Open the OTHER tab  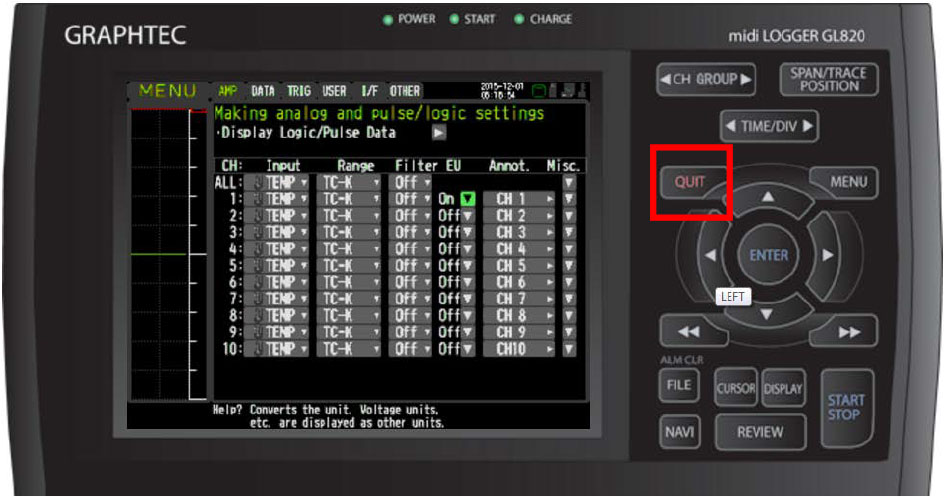405,91
